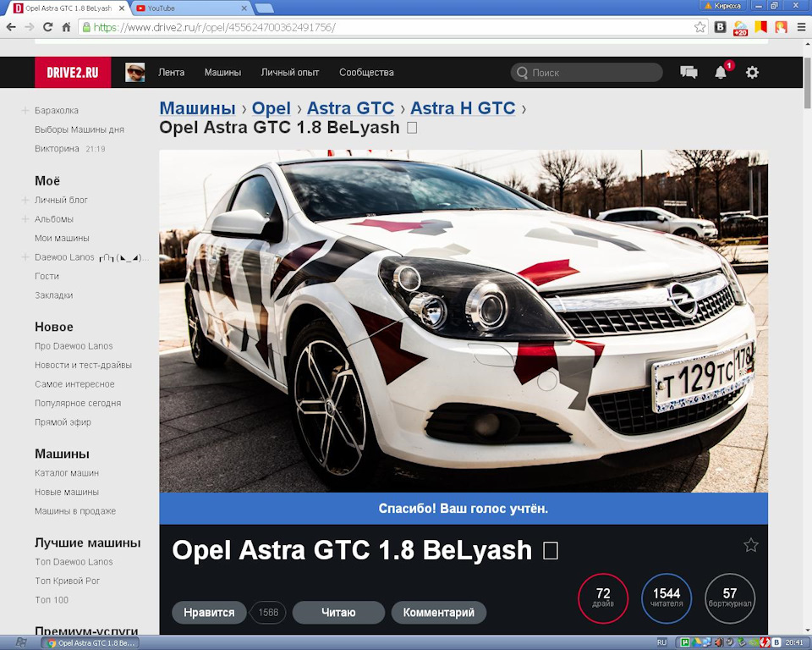Open the weather extension showing +20
Screen dimensions: 812x650
coord(740,28)
